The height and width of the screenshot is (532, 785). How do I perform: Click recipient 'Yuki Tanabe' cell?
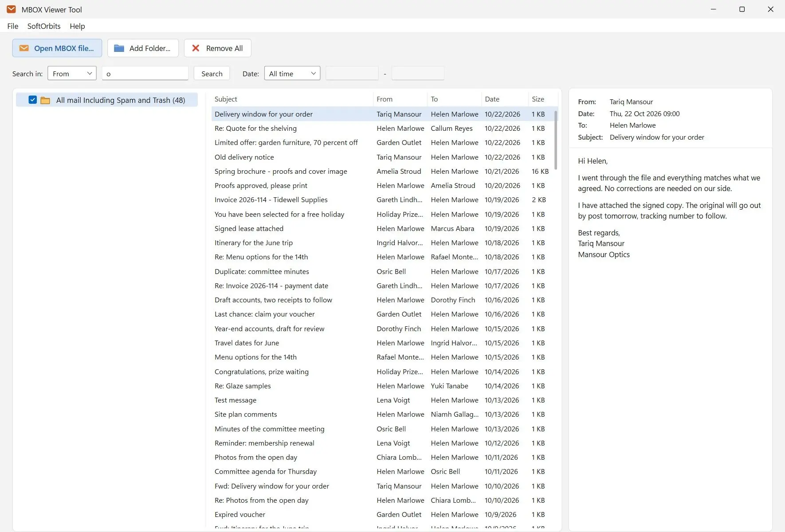click(x=449, y=386)
